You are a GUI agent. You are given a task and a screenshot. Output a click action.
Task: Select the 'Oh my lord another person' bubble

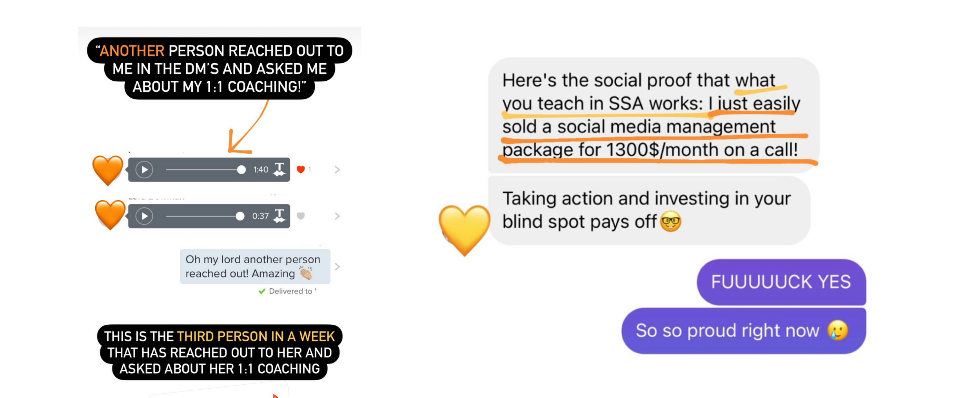[255, 266]
